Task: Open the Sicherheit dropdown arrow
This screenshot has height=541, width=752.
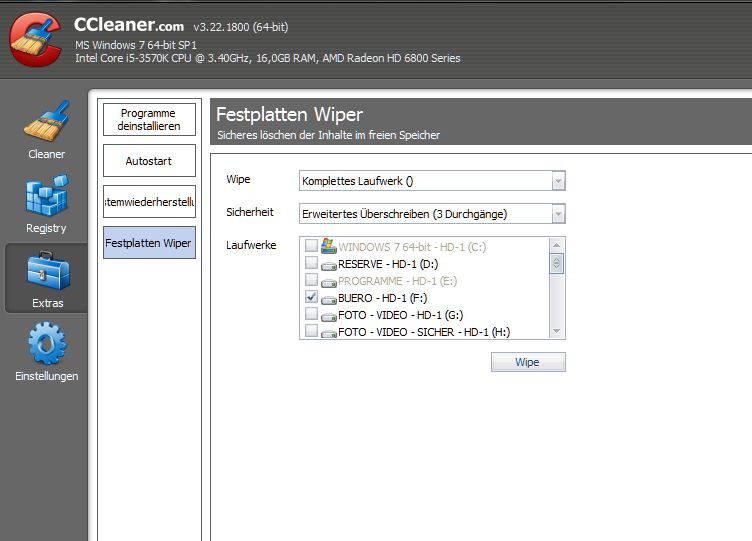Action: 558,214
